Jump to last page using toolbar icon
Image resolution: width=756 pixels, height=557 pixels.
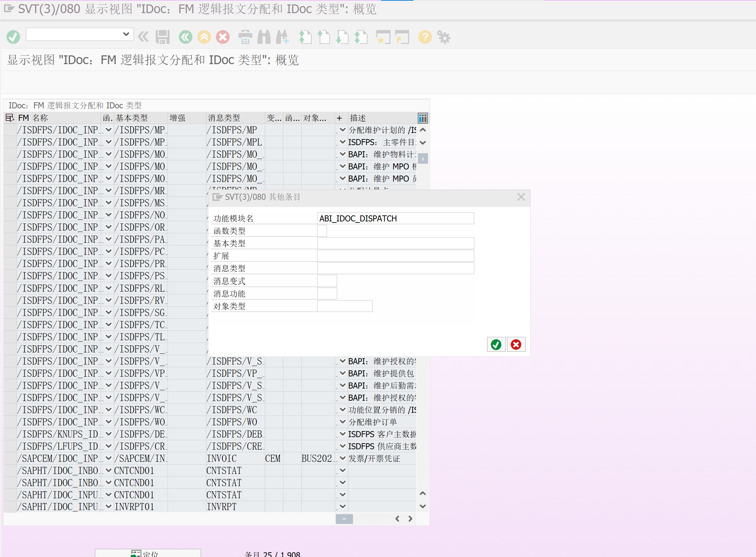click(361, 37)
